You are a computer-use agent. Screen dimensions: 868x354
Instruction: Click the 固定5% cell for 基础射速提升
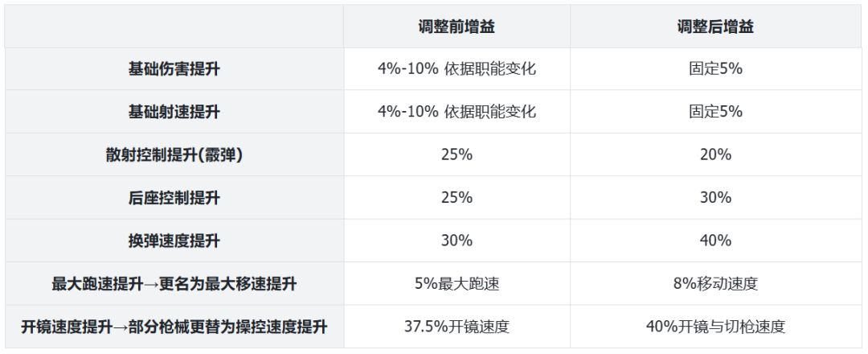point(715,112)
